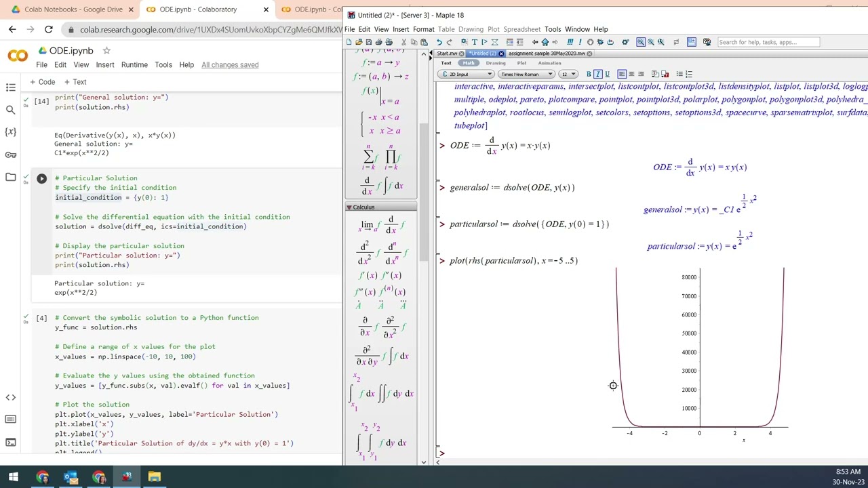Click the Maple bulleted list icon
Screen dimensions: 868x488
coord(679,74)
